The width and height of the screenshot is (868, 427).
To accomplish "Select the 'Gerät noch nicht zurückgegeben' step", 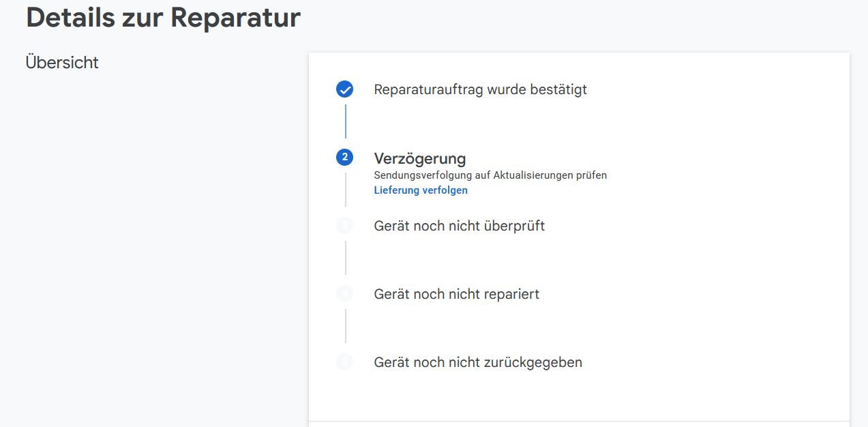I will pos(477,362).
